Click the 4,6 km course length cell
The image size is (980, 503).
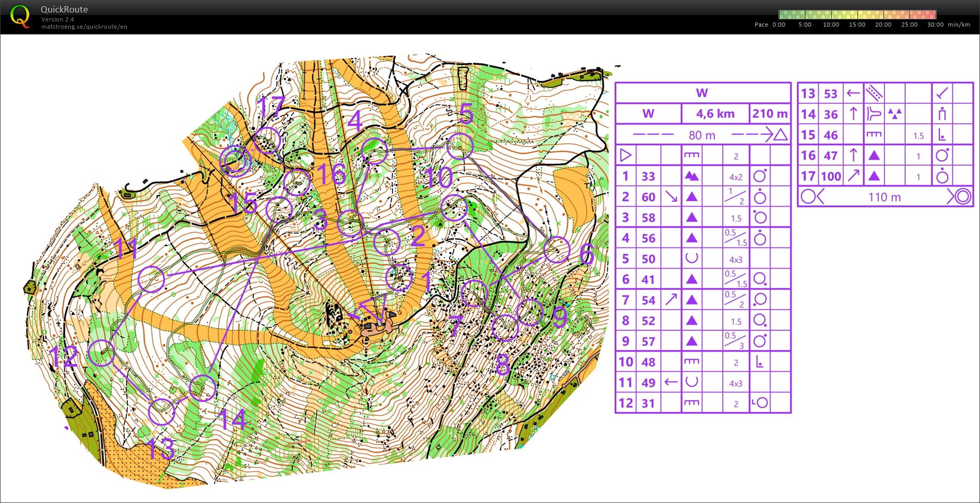715,114
